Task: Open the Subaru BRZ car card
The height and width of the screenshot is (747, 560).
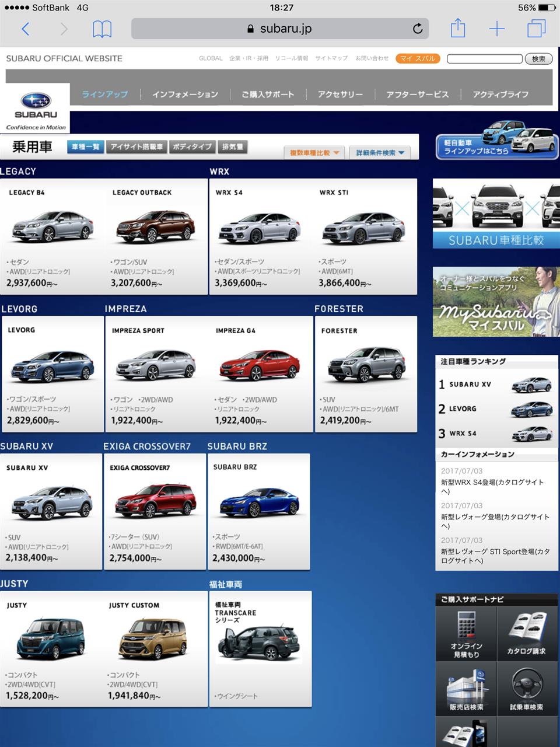Action: [x=258, y=512]
